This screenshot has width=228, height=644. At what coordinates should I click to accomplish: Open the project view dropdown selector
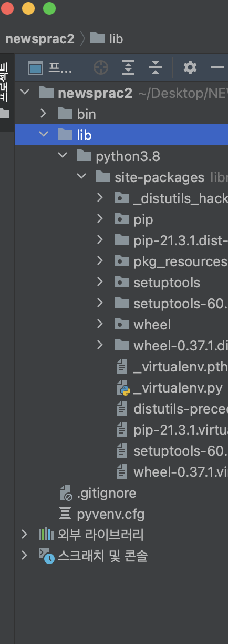pyautogui.click(x=50, y=67)
